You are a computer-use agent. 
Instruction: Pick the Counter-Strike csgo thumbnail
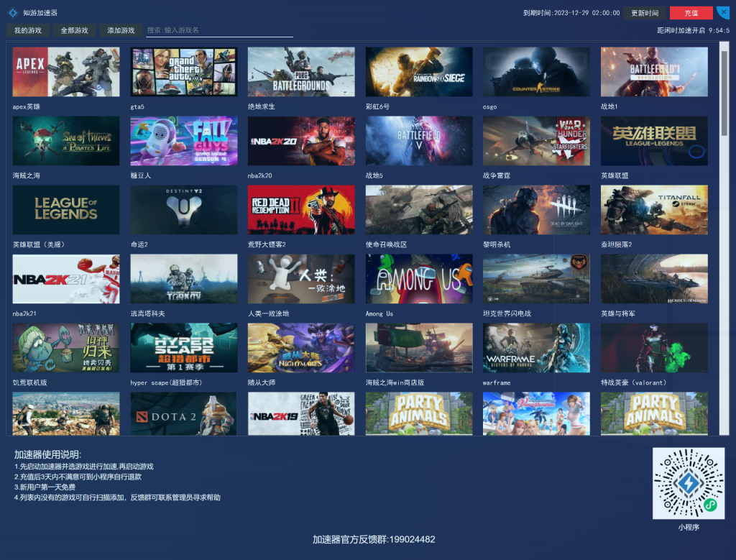[x=536, y=72]
